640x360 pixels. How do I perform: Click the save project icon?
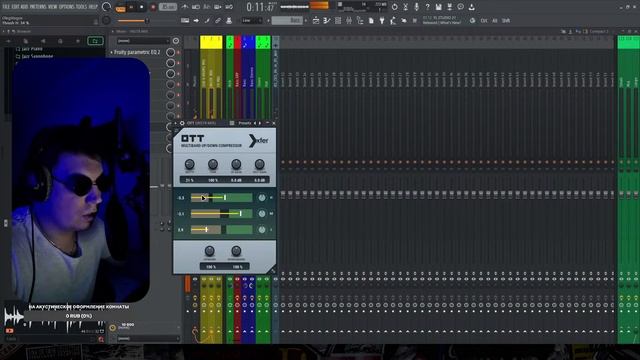click(438, 7)
